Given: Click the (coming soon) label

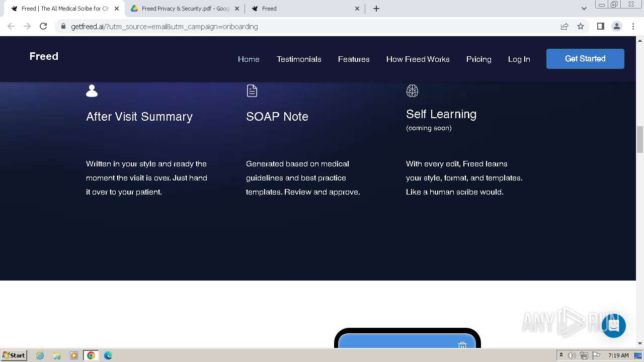Looking at the screenshot, I should click(x=429, y=128).
